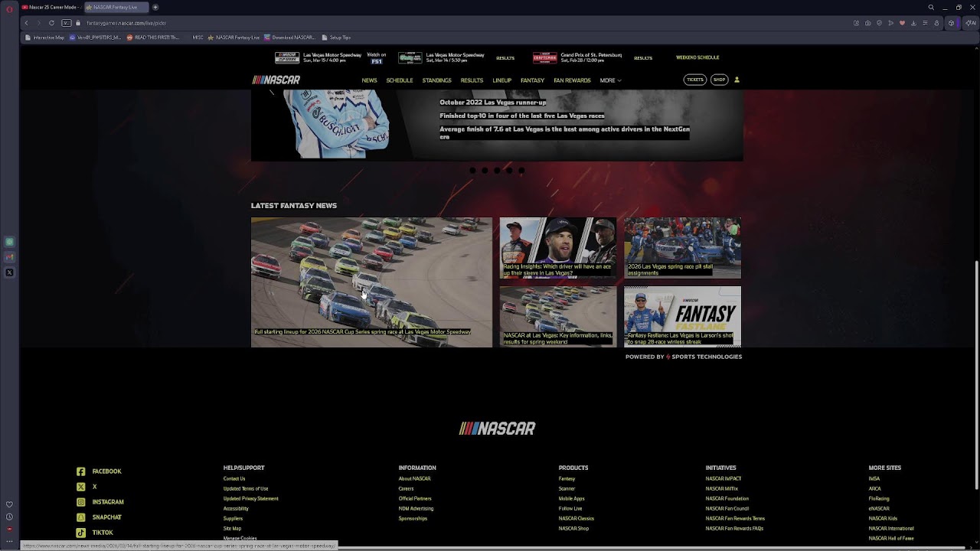Open sidebar more options dots
This screenshot has height=551, width=980.
click(x=9, y=541)
